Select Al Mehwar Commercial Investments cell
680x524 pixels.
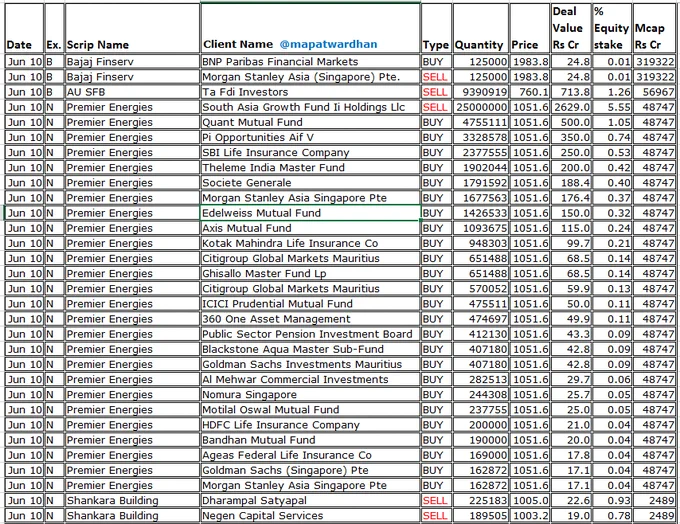[311, 380]
